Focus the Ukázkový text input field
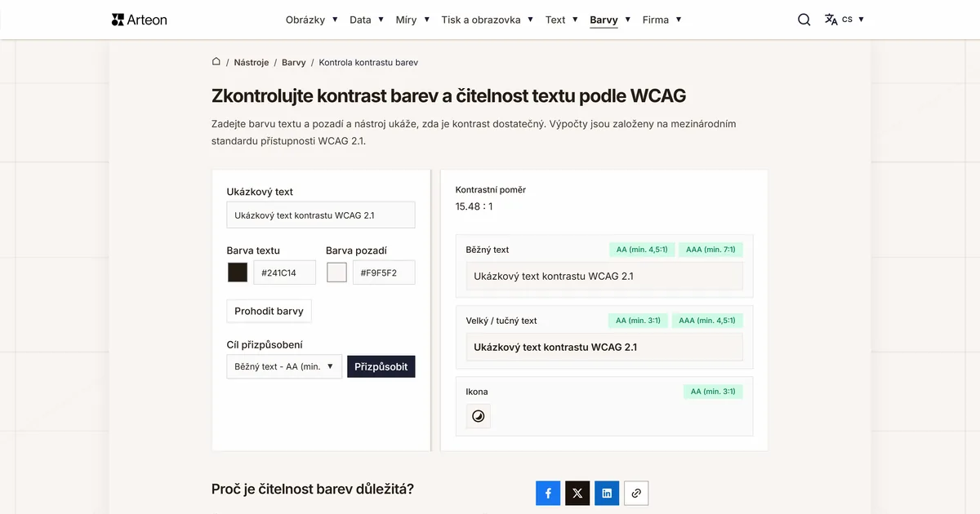 point(321,215)
